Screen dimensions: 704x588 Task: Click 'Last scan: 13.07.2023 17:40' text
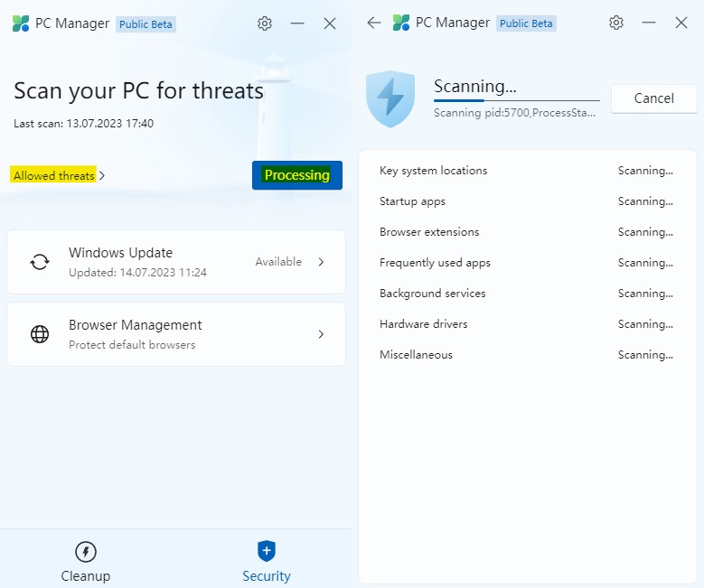pos(83,124)
